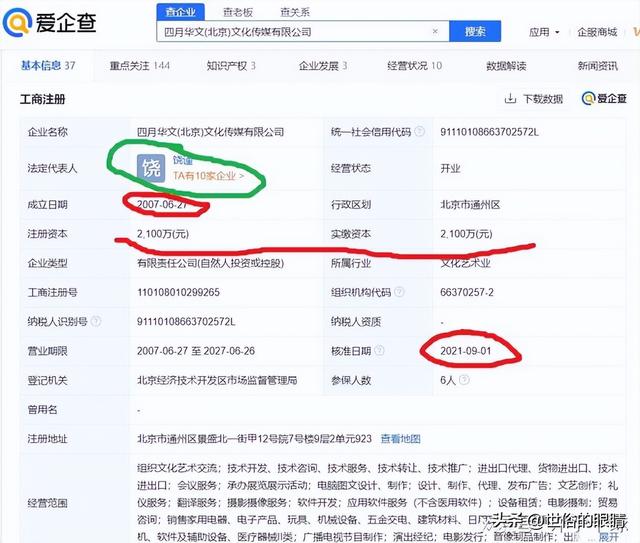Image resolution: width=640 pixels, height=543 pixels.
Task: Click the 下载数据 text button
Action: (x=543, y=99)
